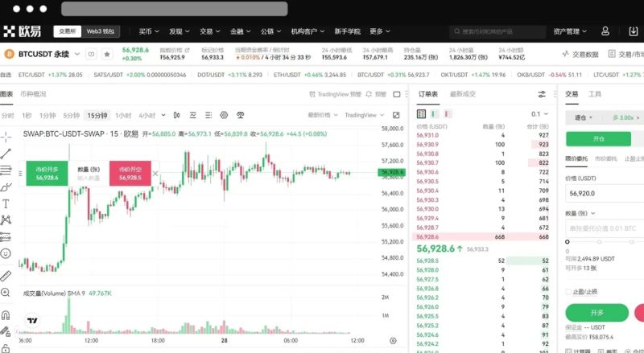This screenshot has width=644, height=353.
Task: Open the 交易数据 trading data link
Action: (x=580, y=54)
